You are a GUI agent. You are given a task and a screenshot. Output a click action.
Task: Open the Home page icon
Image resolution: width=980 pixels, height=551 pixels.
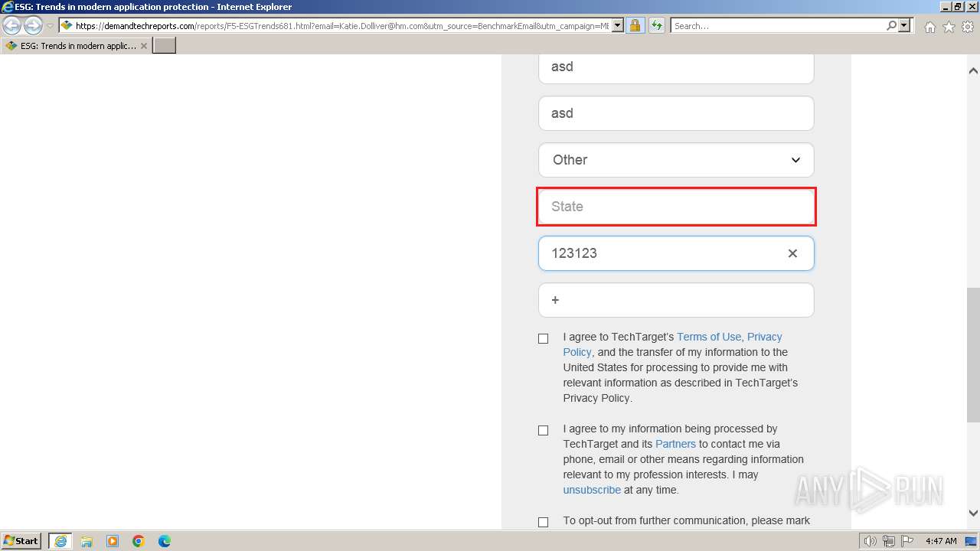coord(929,27)
